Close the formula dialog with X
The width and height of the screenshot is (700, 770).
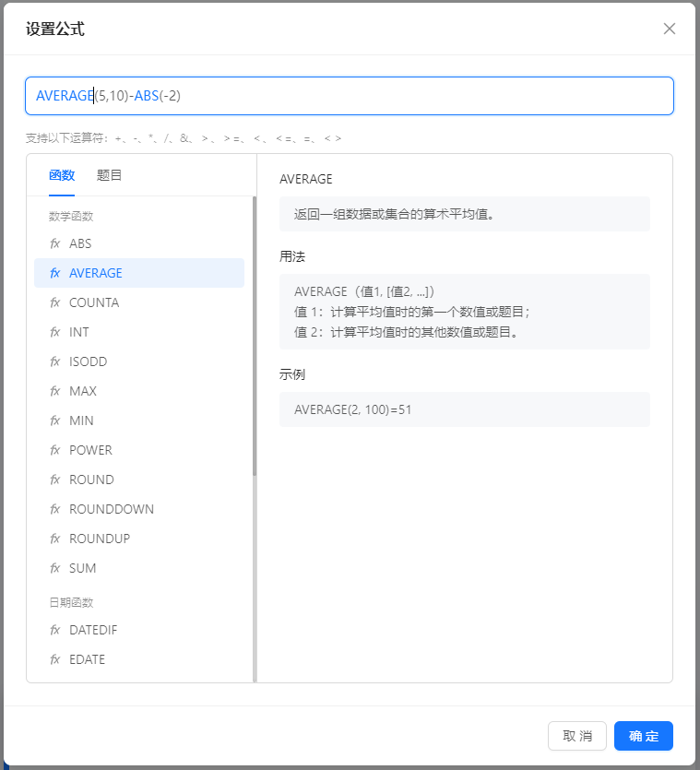669,29
